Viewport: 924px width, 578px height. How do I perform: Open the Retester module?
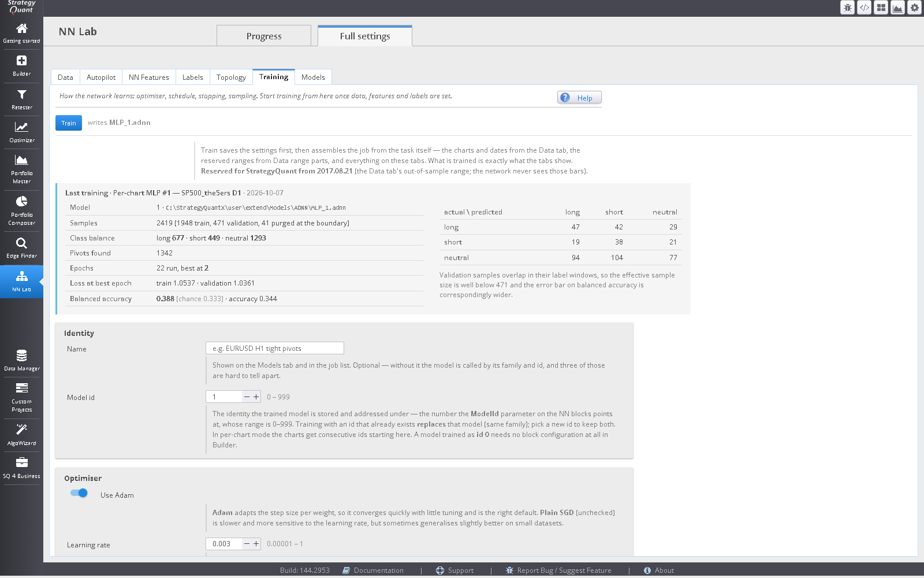pos(21,99)
